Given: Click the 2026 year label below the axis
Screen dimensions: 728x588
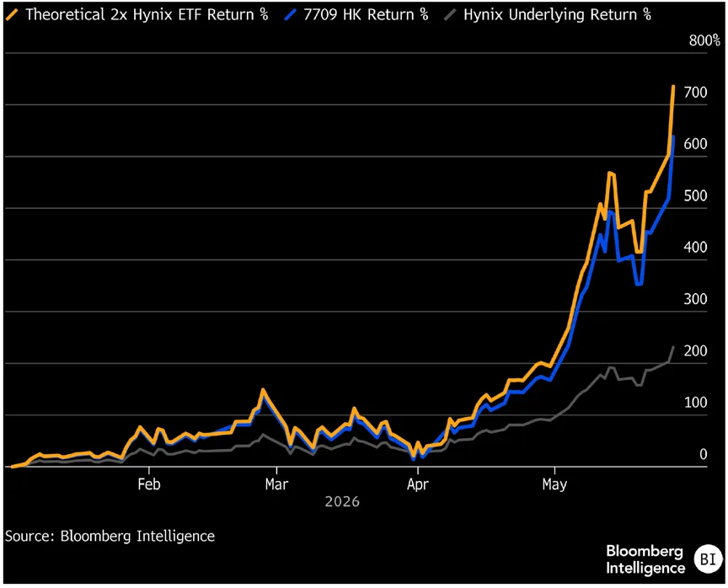Looking at the screenshot, I should pos(343,502).
